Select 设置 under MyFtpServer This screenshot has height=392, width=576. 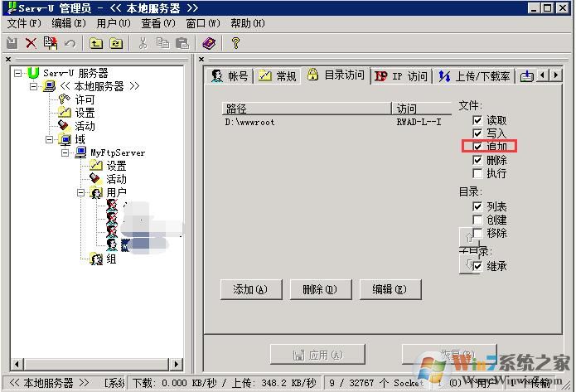click(116, 166)
